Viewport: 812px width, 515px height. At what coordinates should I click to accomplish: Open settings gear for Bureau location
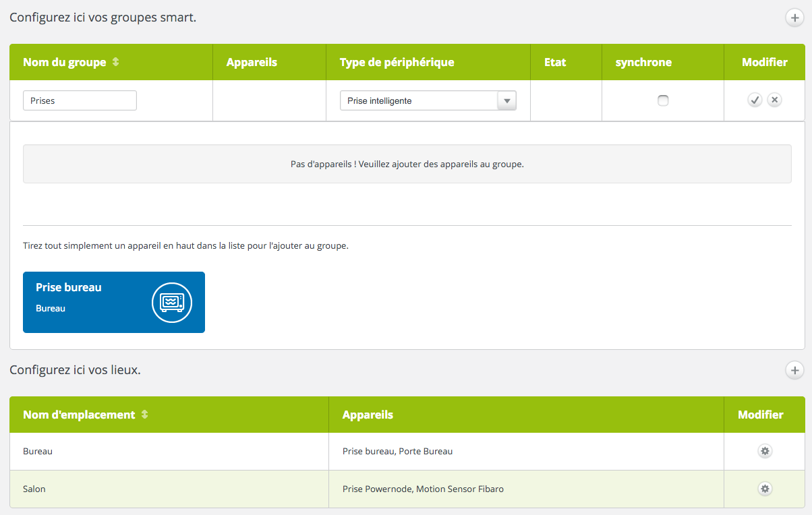point(764,451)
